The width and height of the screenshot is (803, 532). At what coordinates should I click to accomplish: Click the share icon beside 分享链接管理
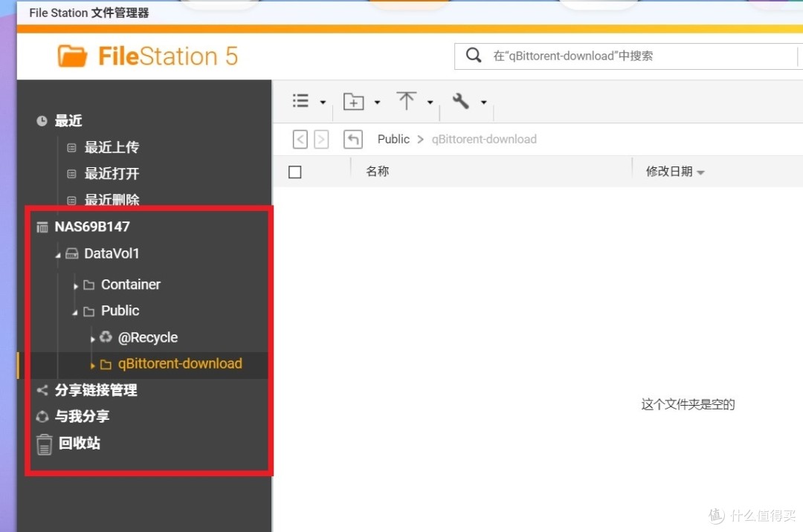tap(42, 390)
